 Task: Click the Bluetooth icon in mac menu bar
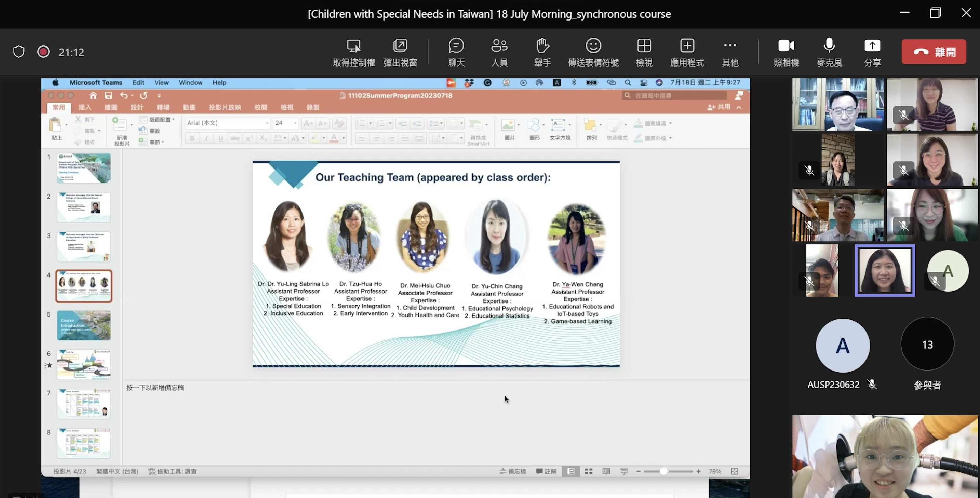(x=574, y=83)
